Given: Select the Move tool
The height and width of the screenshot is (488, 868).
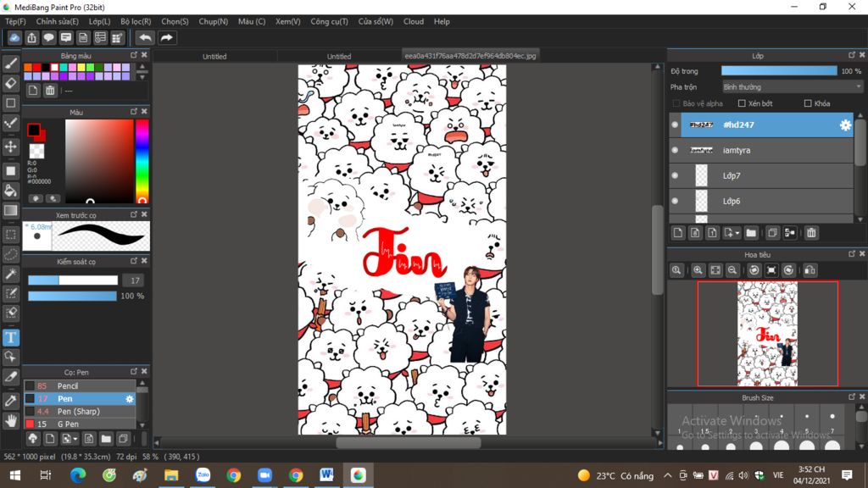Looking at the screenshot, I should (10, 147).
